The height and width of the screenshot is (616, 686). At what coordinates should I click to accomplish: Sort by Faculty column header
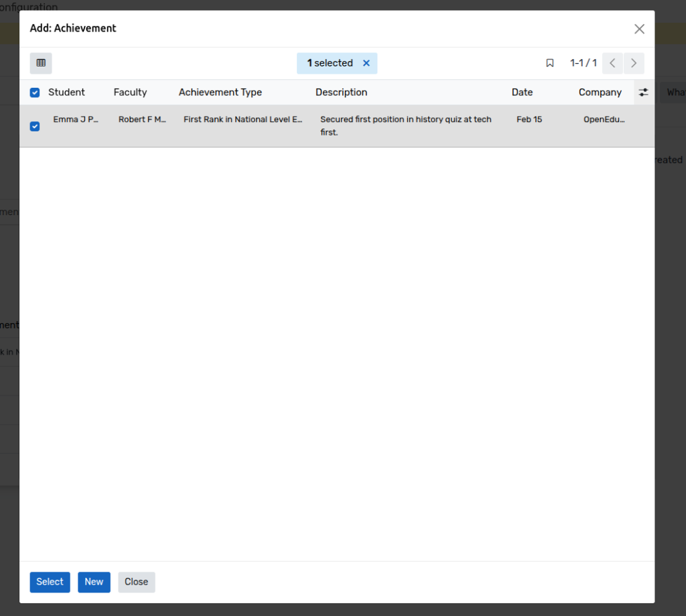[x=131, y=93]
